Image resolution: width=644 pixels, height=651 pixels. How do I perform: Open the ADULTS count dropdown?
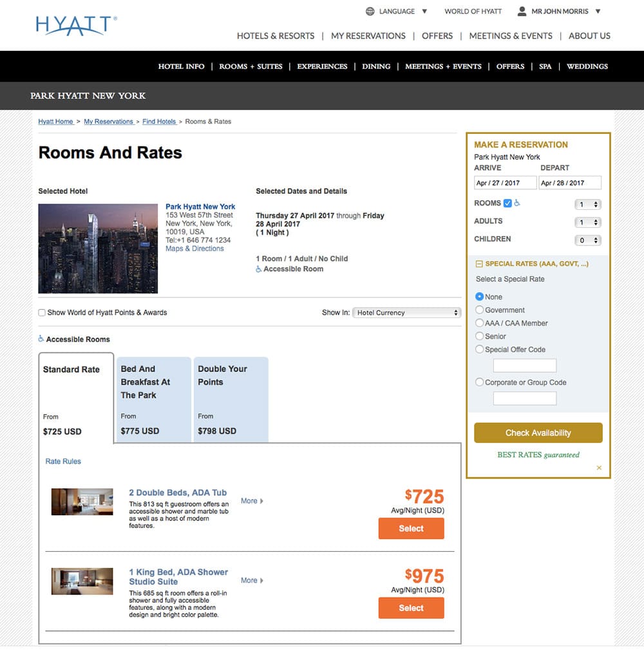pos(588,221)
